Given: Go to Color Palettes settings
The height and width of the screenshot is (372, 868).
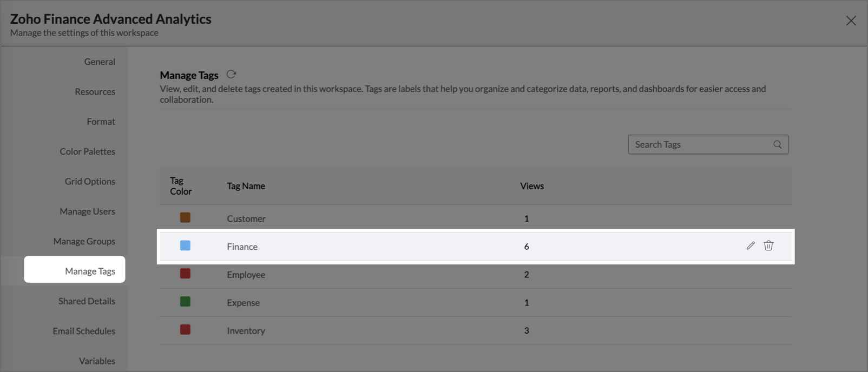Looking at the screenshot, I should click(x=87, y=152).
